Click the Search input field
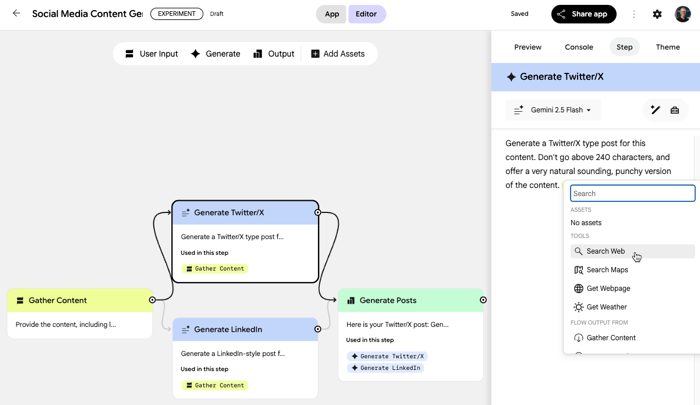700x405 pixels. coord(632,193)
